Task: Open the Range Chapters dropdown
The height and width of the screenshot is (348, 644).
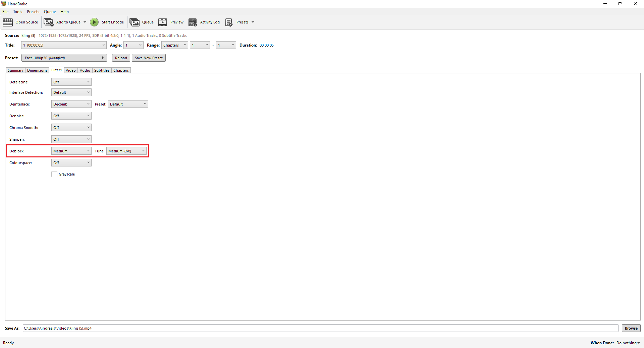Action: point(175,45)
